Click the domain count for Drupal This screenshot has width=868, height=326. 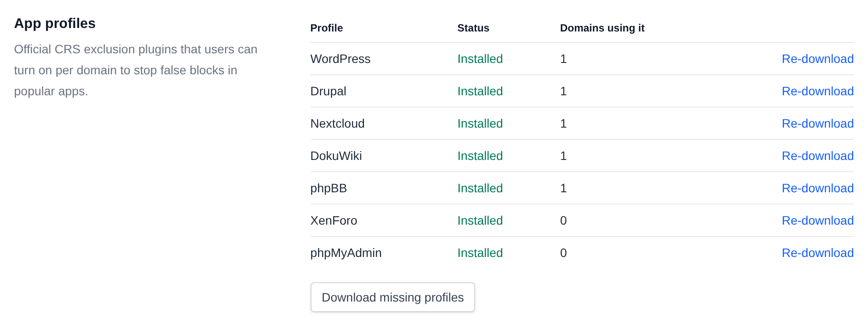click(563, 91)
